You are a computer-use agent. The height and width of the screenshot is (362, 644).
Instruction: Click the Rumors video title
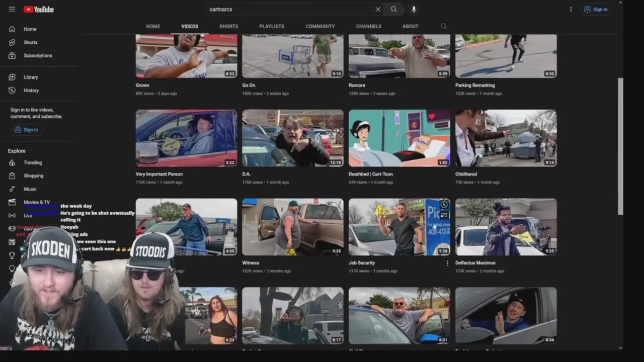click(x=357, y=85)
